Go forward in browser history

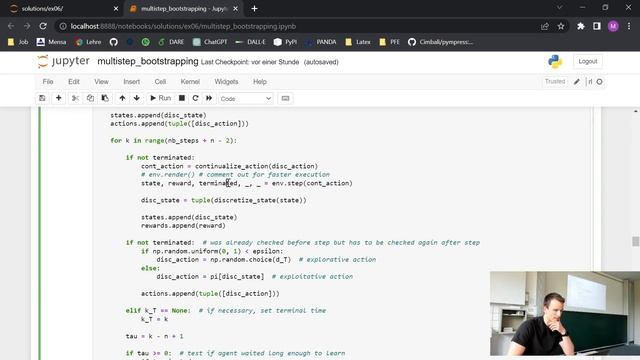(27, 26)
